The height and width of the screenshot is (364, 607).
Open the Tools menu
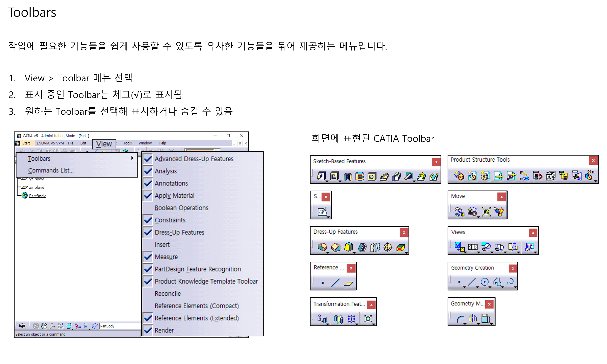point(127,143)
